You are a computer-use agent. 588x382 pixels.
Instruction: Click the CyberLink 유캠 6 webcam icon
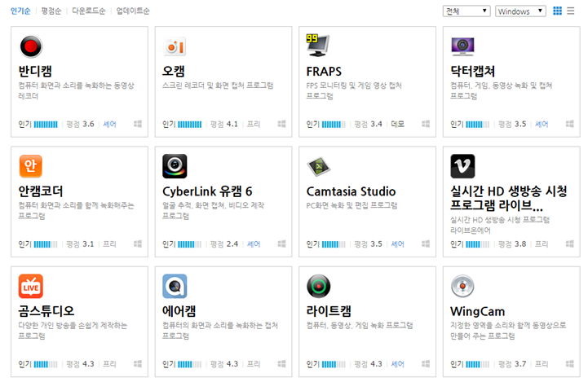[175, 166]
